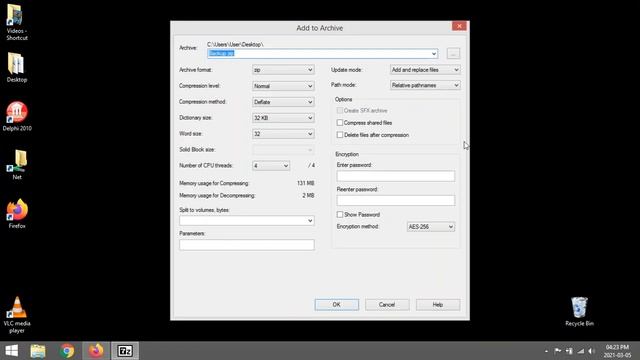640x360 pixels.
Task: Open the Compression level dropdown
Action: tap(283, 86)
